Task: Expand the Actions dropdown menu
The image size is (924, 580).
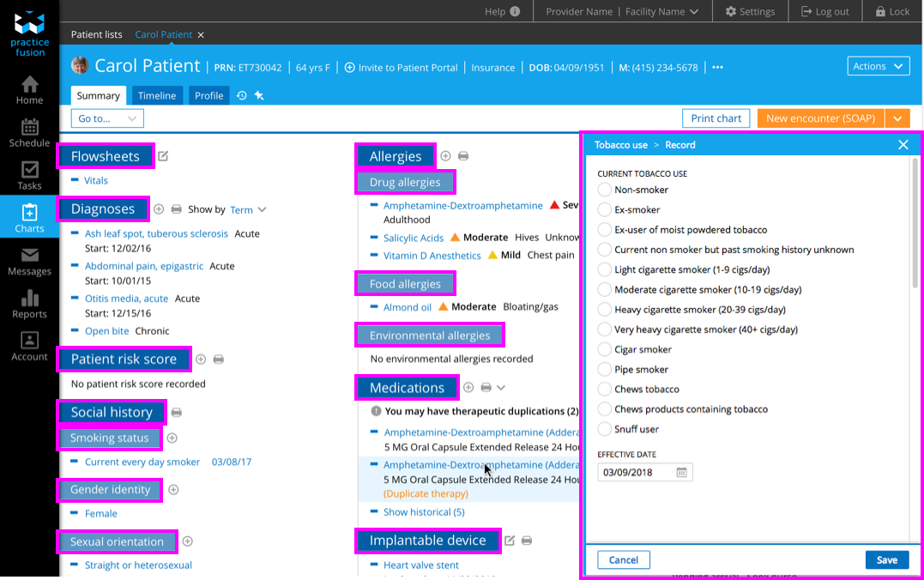Action: [x=878, y=66]
